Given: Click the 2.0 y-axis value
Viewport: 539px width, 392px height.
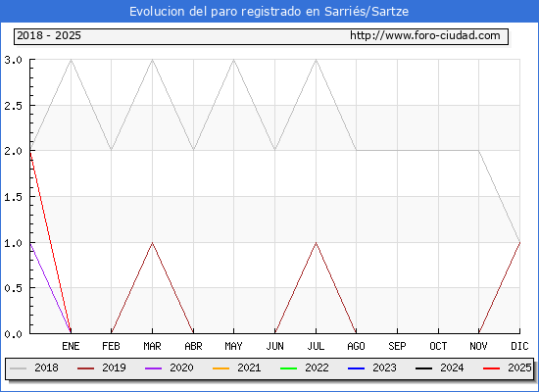Looking at the screenshot, I should tap(13, 151).
